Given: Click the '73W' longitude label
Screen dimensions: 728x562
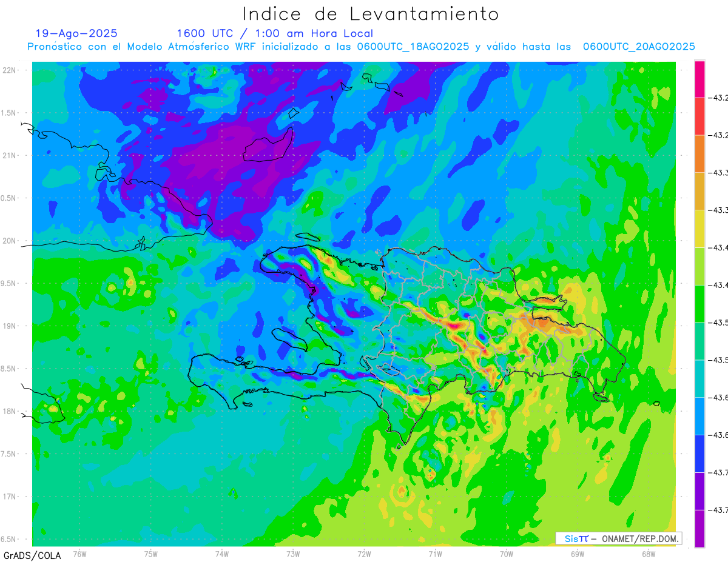Looking at the screenshot, I should (293, 554).
